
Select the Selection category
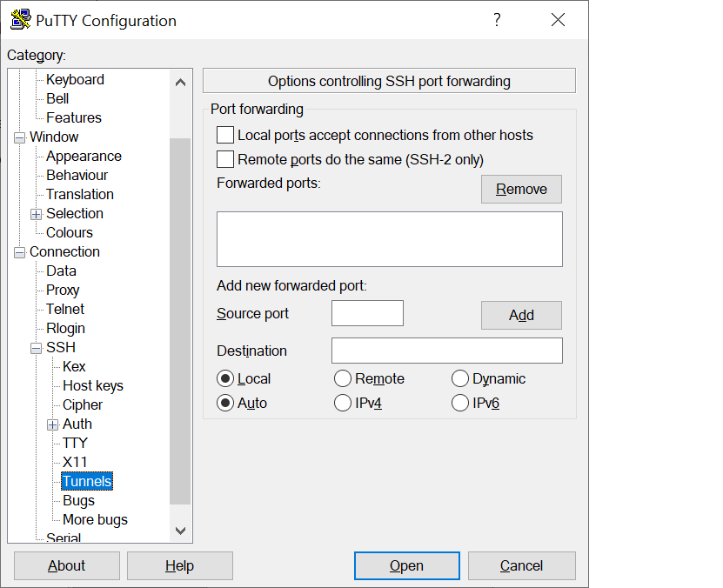(x=75, y=213)
